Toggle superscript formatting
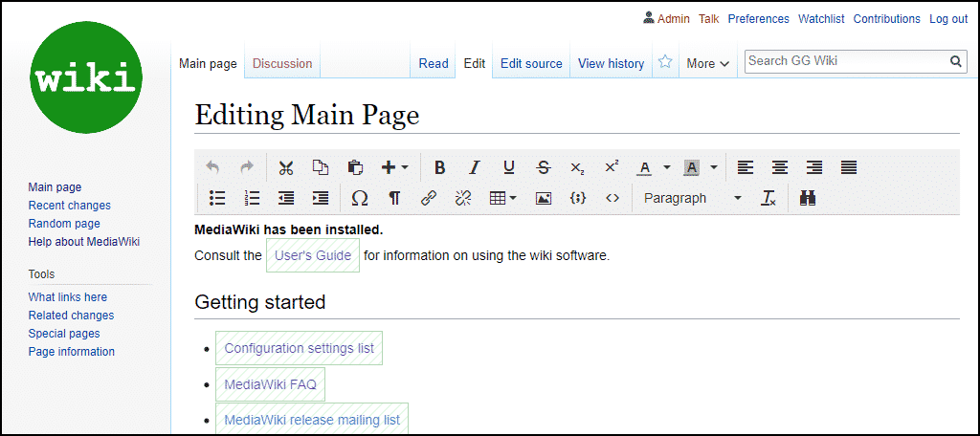Viewport: 980px width, 436px height. [612, 167]
